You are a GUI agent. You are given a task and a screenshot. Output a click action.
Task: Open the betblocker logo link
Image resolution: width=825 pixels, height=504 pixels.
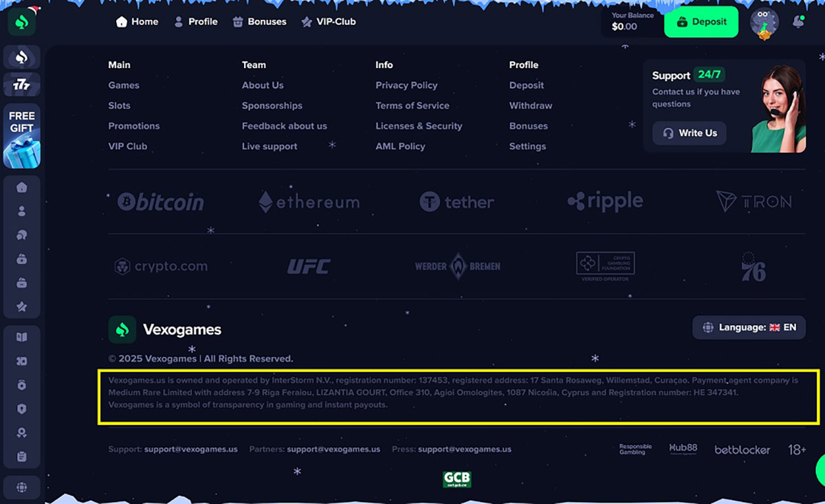742,450
